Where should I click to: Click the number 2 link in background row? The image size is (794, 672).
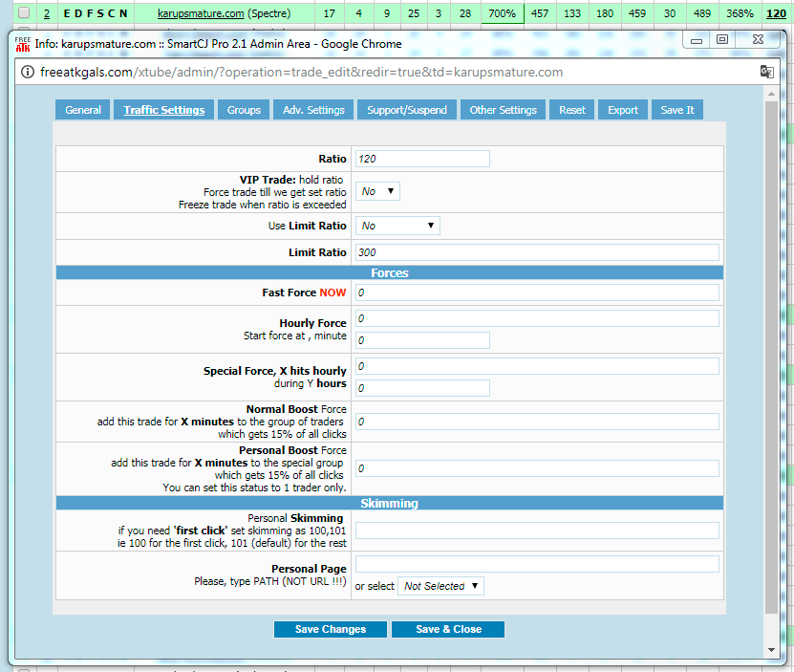[47, 13]
